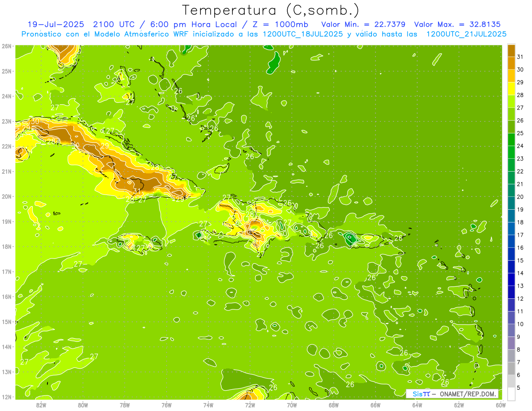Click the dark brown legend band above 31
Viewport: 532px width, 411px height.
[511, 51]
